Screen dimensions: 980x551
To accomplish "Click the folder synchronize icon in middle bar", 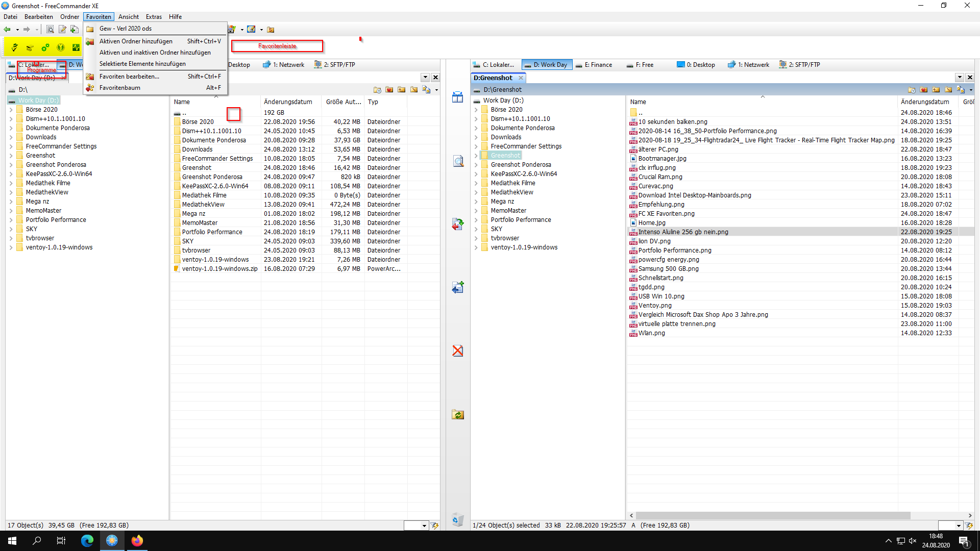I will point(458,415).
